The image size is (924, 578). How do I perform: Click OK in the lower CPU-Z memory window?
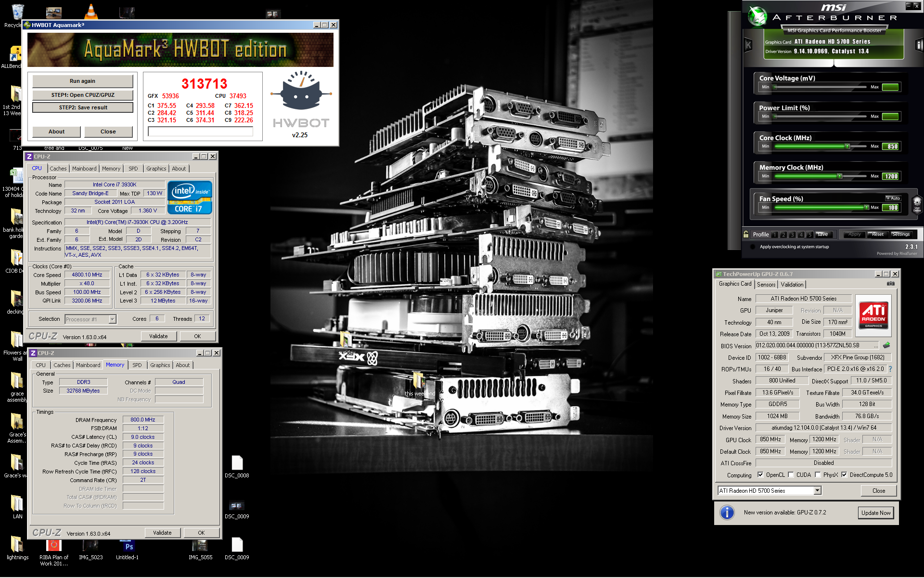pyautogui.click(x=201, y=533)
